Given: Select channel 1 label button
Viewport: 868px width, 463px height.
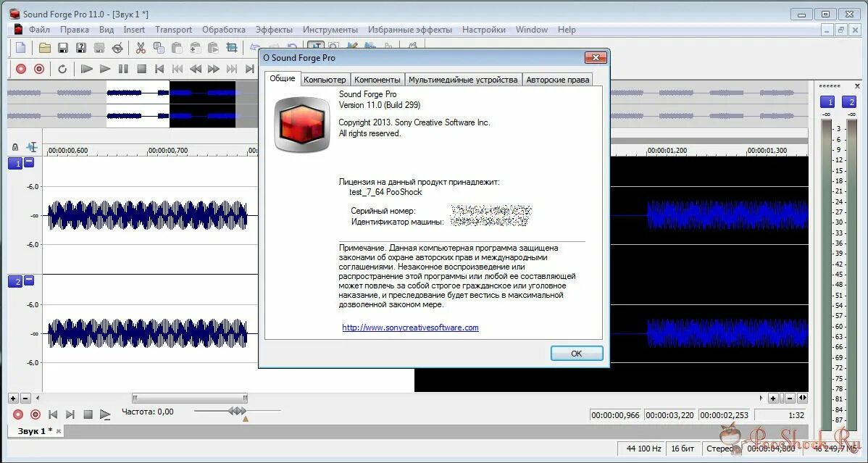Looking at the screenshot, I should click(15, 163).
